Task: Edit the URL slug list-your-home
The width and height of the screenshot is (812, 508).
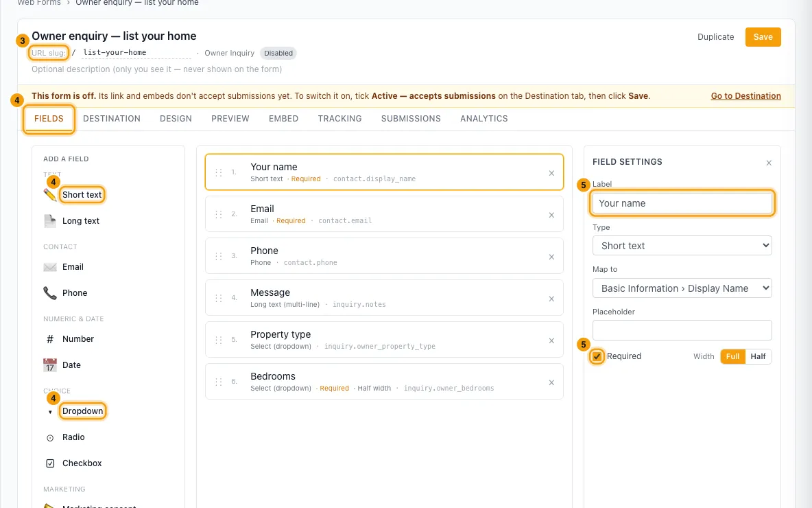Action: [136, 52]
